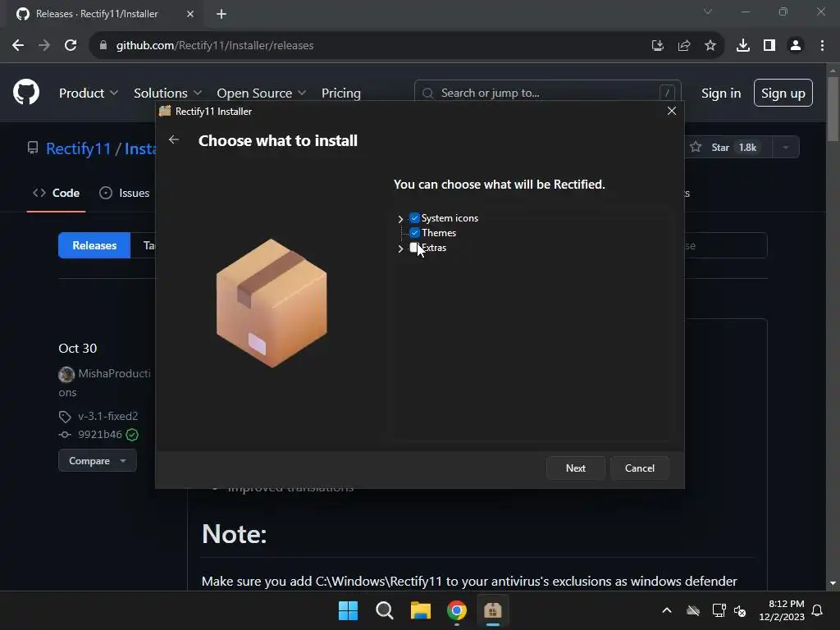This screenshot has height=630, width=840.
Task: Show hidden tray icons chevron
Action: 667,610
